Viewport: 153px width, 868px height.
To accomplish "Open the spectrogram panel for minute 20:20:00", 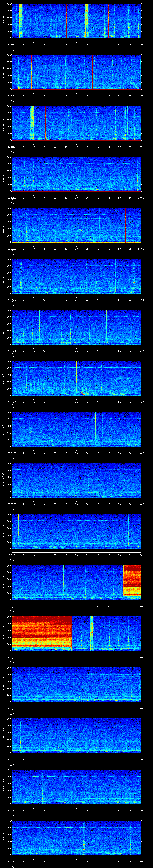I will coord(77,225).
